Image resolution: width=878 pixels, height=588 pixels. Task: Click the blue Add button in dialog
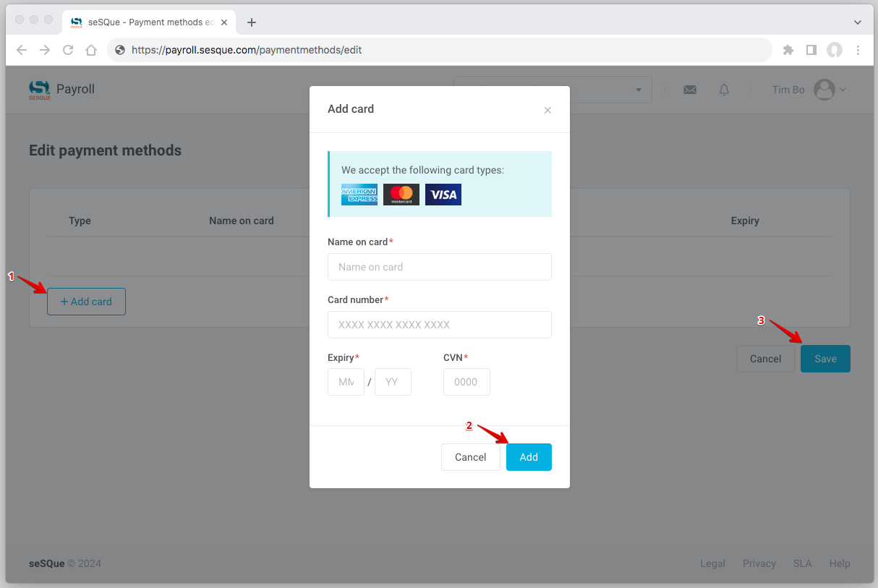[529, 457]
